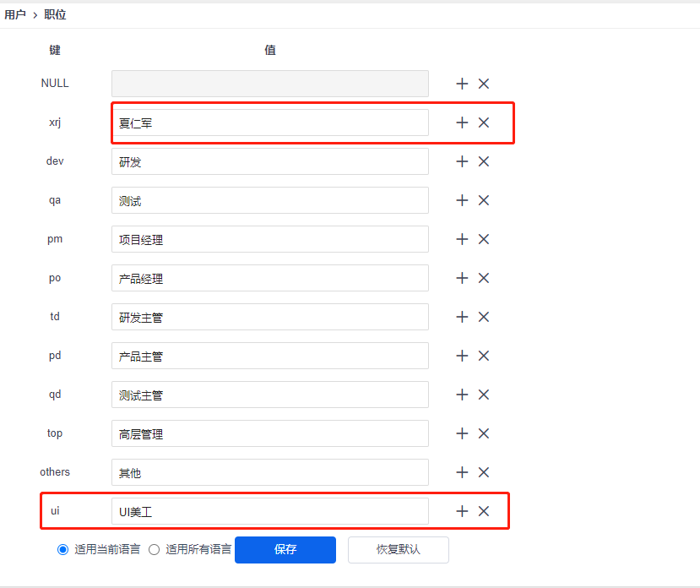Click the NULL key label

[55, 83]
